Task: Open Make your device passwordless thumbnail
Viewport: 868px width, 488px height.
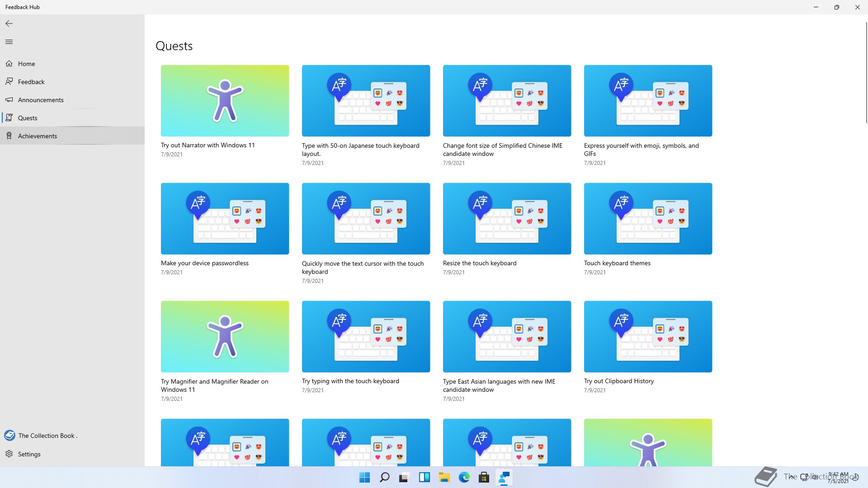Action: tap(225, 219)
